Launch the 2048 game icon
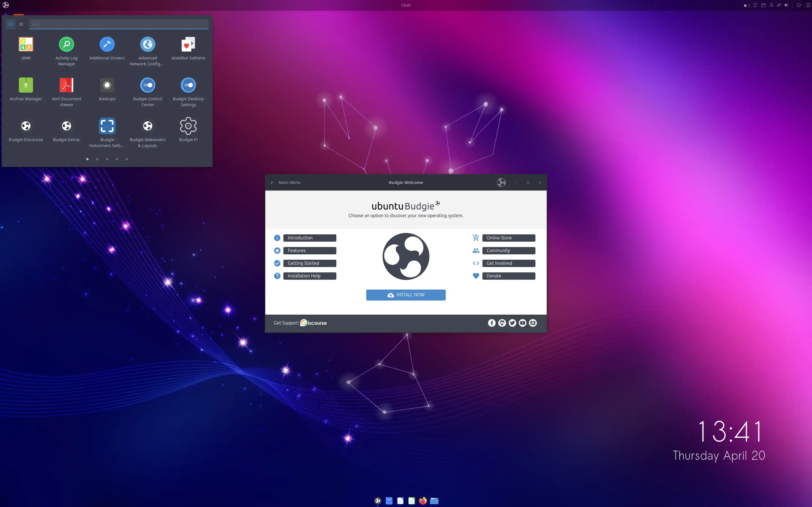812x507 pixels. pos(26,45)
